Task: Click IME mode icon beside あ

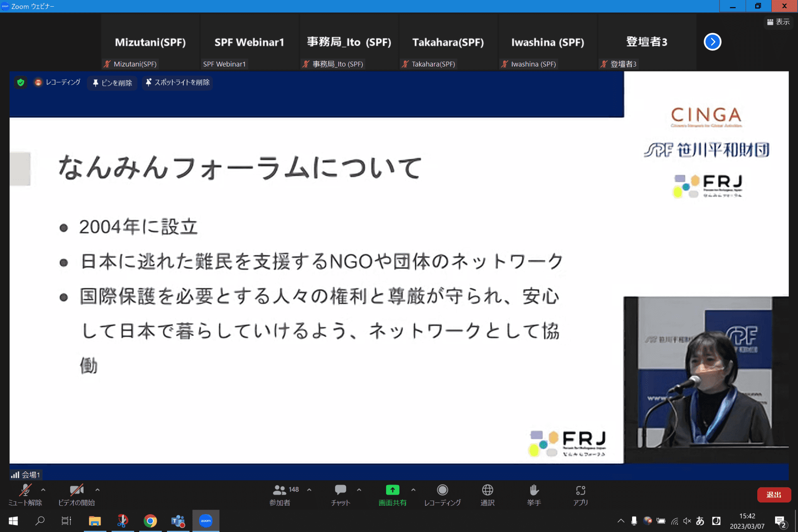Action: [716, 521]
